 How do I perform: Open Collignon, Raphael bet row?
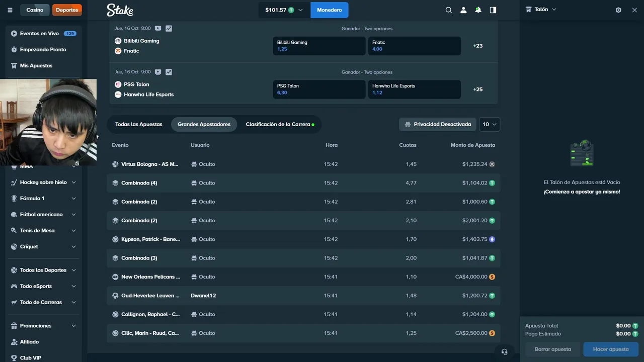(x=303, y=314)
